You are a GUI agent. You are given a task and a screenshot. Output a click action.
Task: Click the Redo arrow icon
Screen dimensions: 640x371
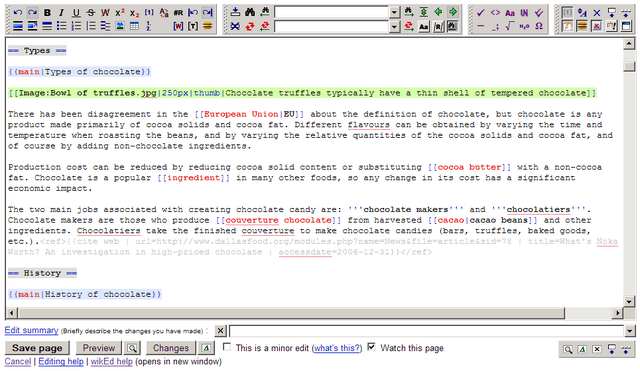tap(32, 13)
